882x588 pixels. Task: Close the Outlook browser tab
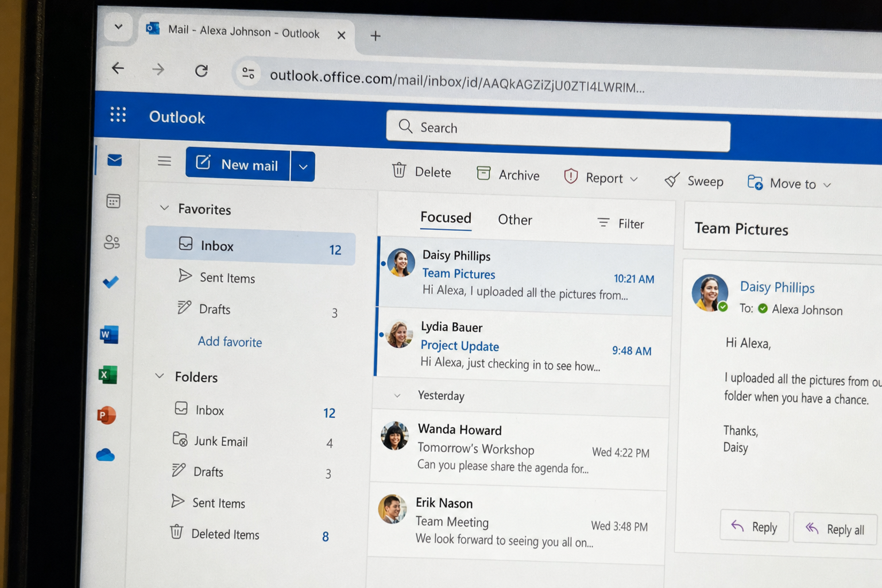[x=341, y=35]
